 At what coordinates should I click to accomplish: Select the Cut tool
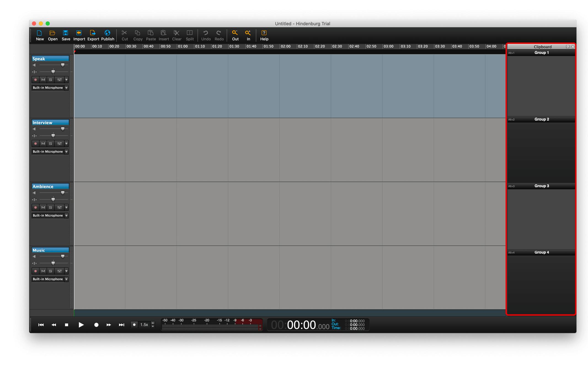click(x=125, y=35)
